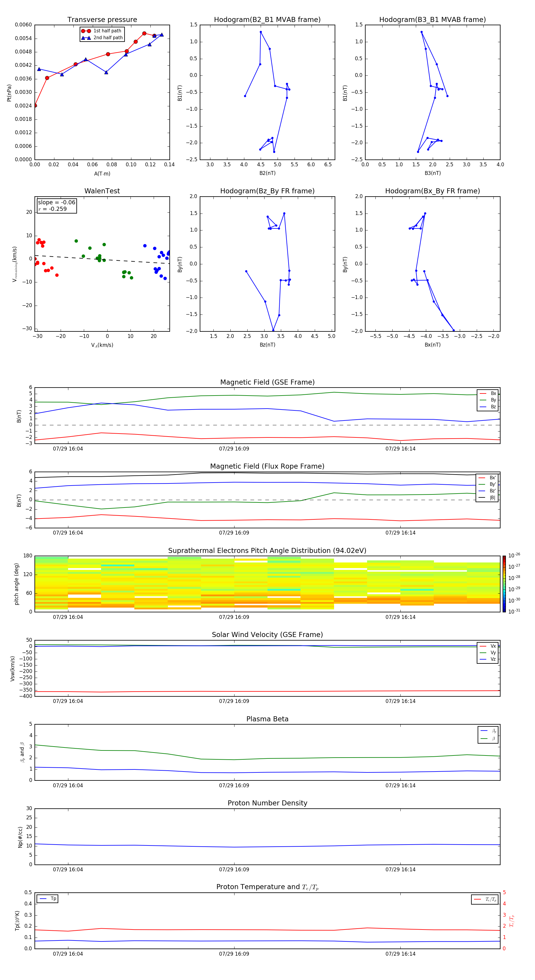This screenshot has height=980, width=535.
Task: Click the 'Solar Wind Velocity (GSE Frame)' title
Action: (267, 635)
